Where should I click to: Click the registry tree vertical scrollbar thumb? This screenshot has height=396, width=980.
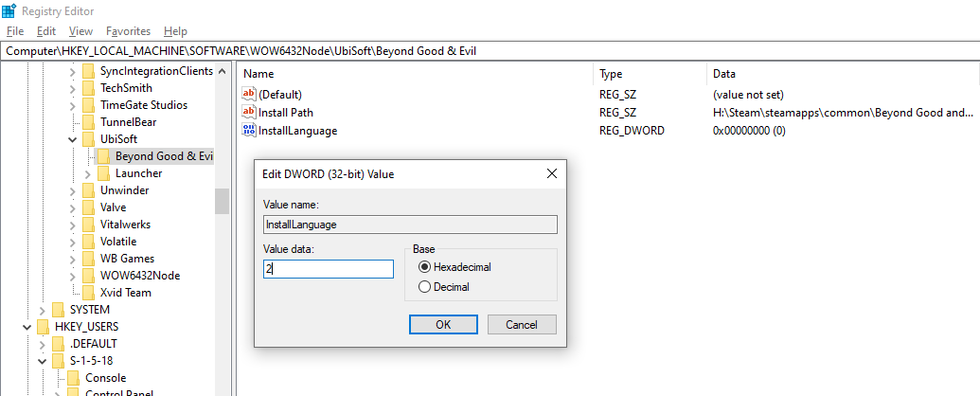point(222,201)
